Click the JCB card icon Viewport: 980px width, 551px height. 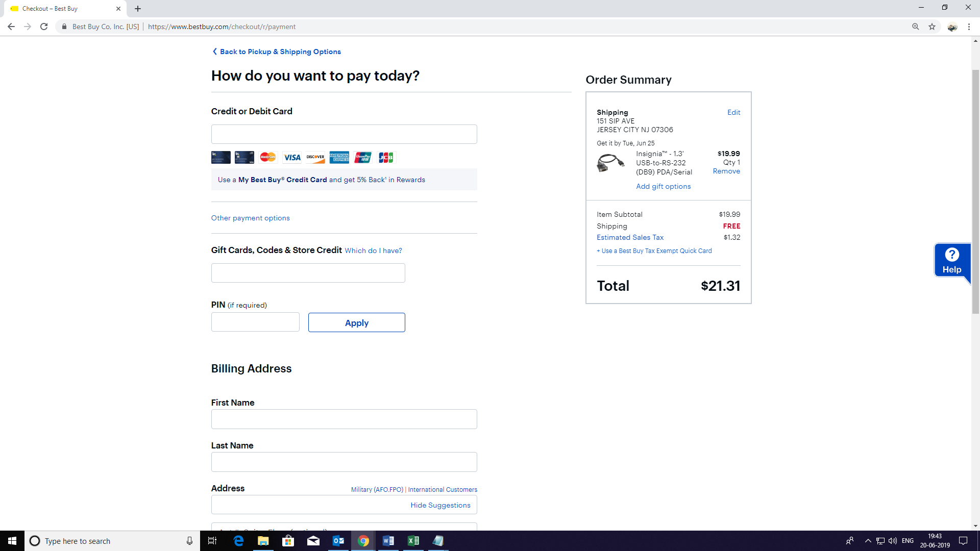[x=386, y=157]
